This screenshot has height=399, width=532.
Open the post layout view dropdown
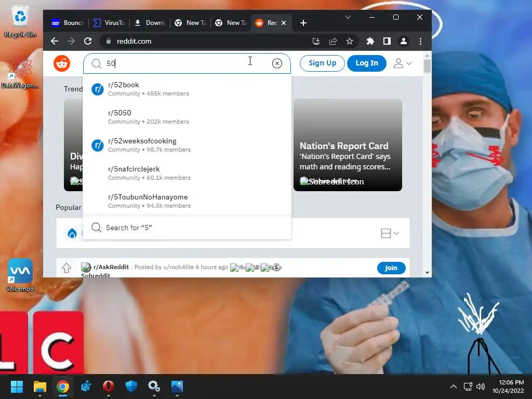coord(390,233)
